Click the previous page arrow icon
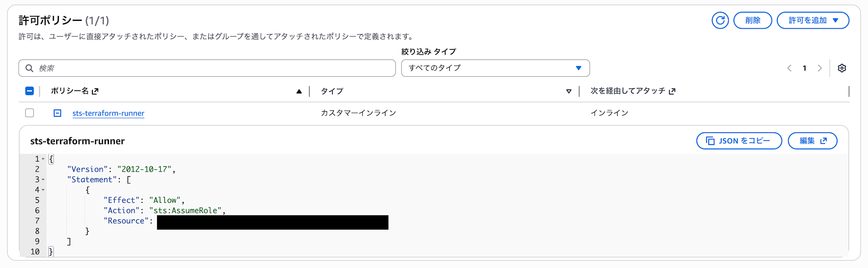The width and height of the screenshot is (868, 268). (789, 68)
